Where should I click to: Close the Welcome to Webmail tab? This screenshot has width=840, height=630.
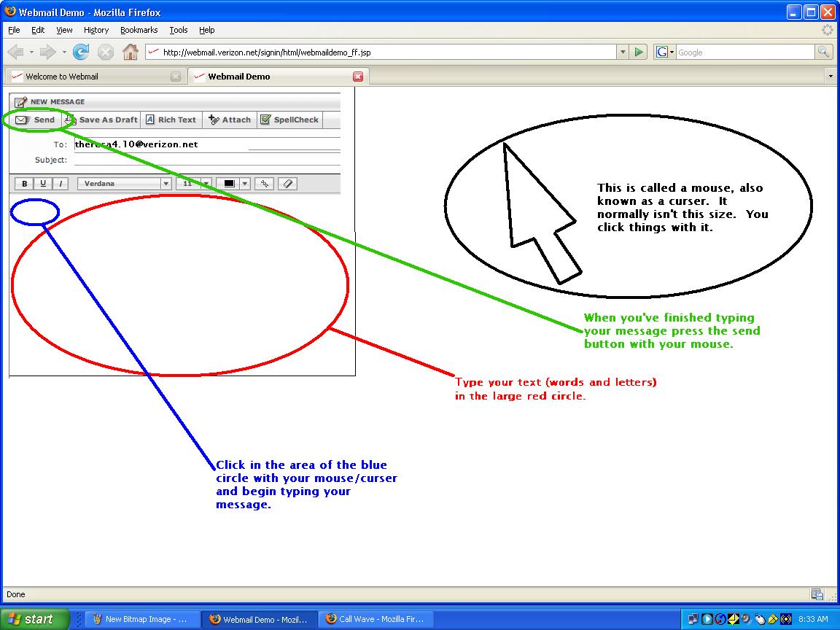tap(176, 77)
